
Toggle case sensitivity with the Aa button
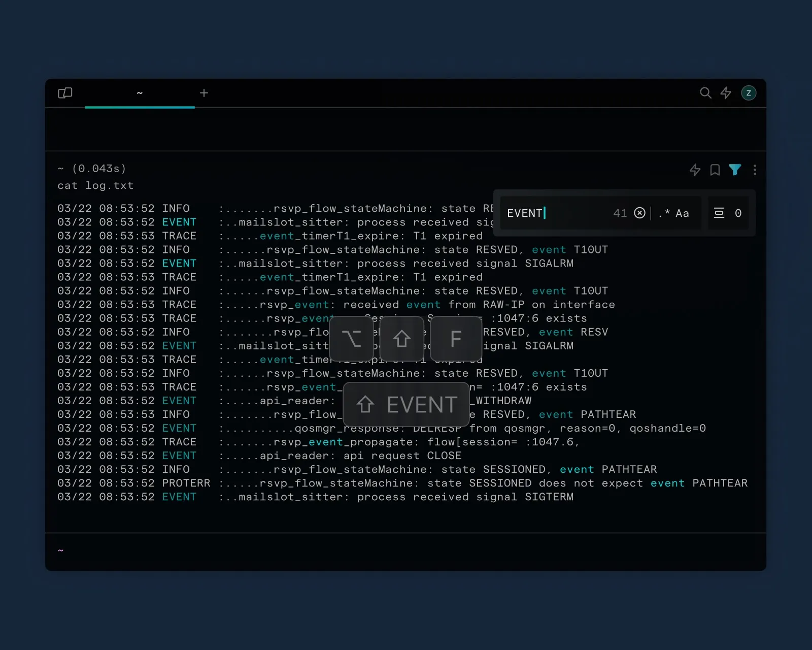[x=682, y=213]
